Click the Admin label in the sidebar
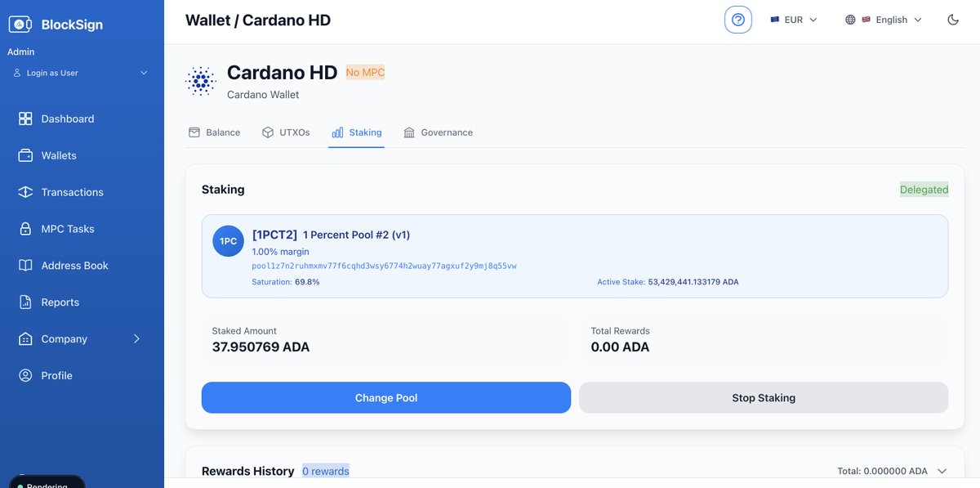This screenshot has width=980, height=488. pos(21,52)
